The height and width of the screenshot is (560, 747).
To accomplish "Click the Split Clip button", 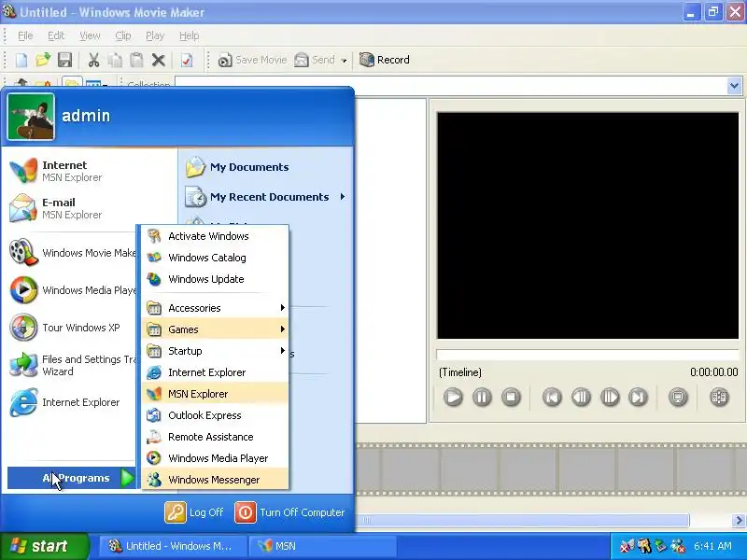I will (x=719, y=397).
